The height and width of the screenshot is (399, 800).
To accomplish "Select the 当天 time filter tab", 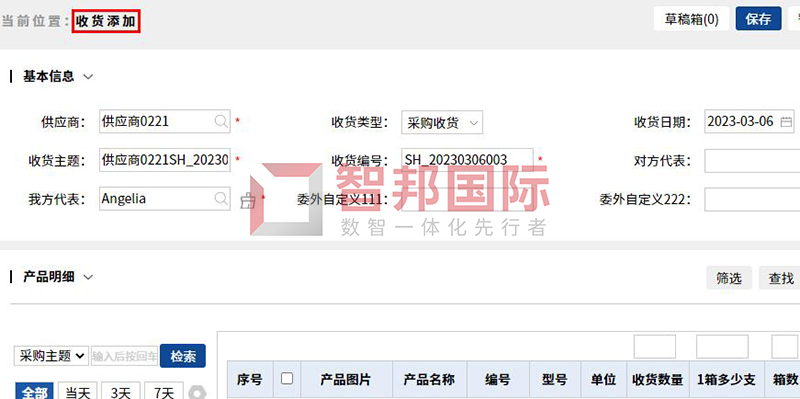I will pos(78,392).
